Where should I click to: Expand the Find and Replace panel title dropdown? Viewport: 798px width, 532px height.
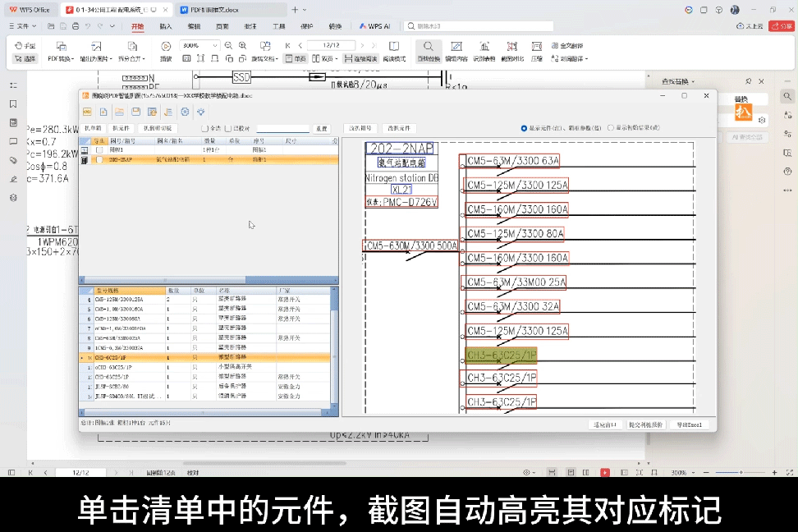click(x=693, y=81)
